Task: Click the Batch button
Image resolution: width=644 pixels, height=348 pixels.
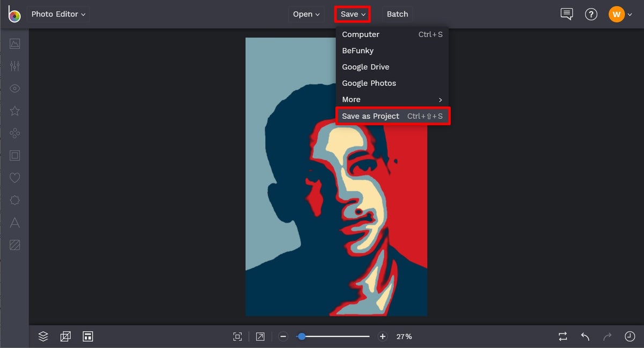Action: coord(398,14)
